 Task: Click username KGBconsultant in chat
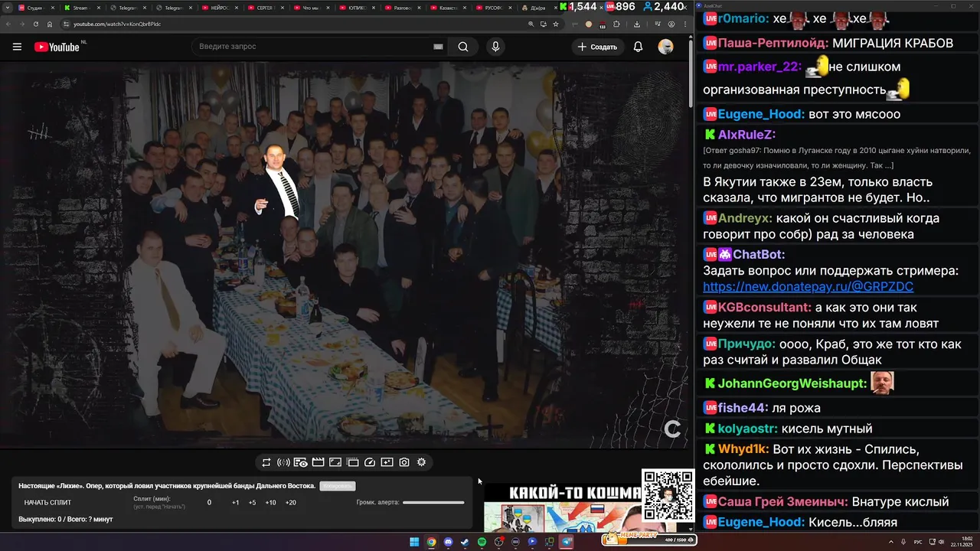pyautogui.click(x=764, y=308)
